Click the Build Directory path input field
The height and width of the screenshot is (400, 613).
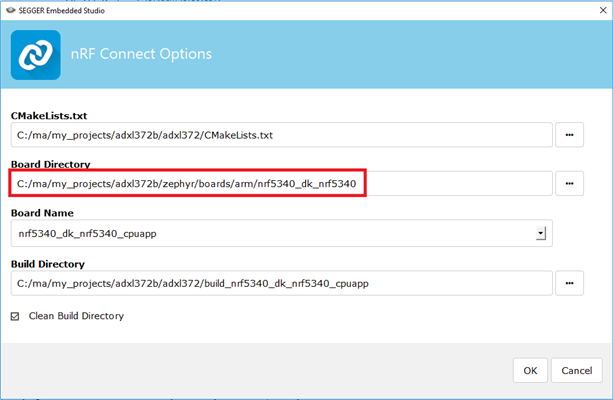tap(281, 283)
